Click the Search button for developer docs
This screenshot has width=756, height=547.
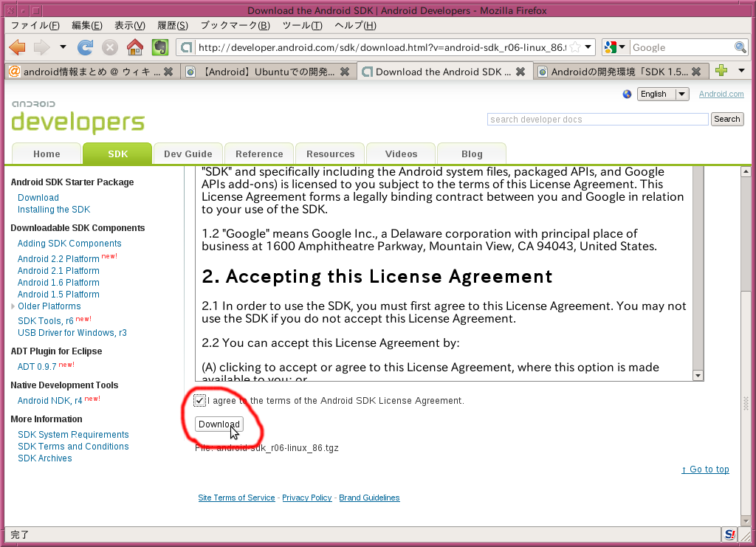point(727,119)
